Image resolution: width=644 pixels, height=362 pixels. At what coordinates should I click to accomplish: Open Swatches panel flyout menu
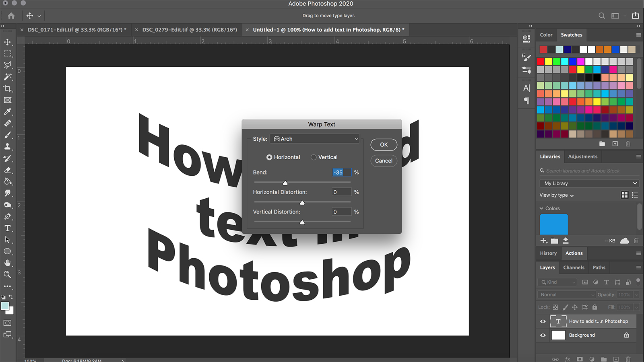point(638,35)
